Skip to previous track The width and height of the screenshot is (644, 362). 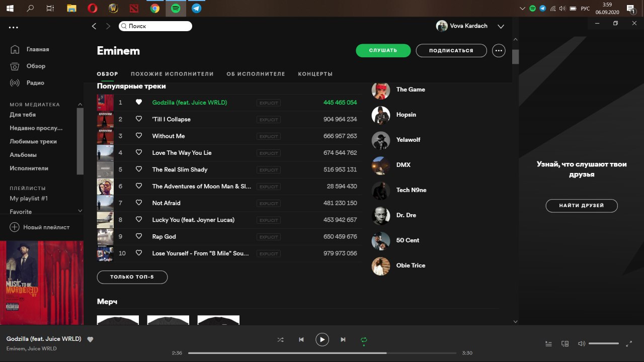pyautogui.click(x=301, y=340)
